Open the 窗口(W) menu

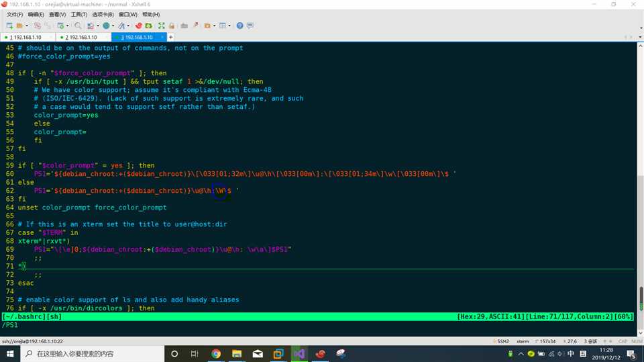[127, 14]
